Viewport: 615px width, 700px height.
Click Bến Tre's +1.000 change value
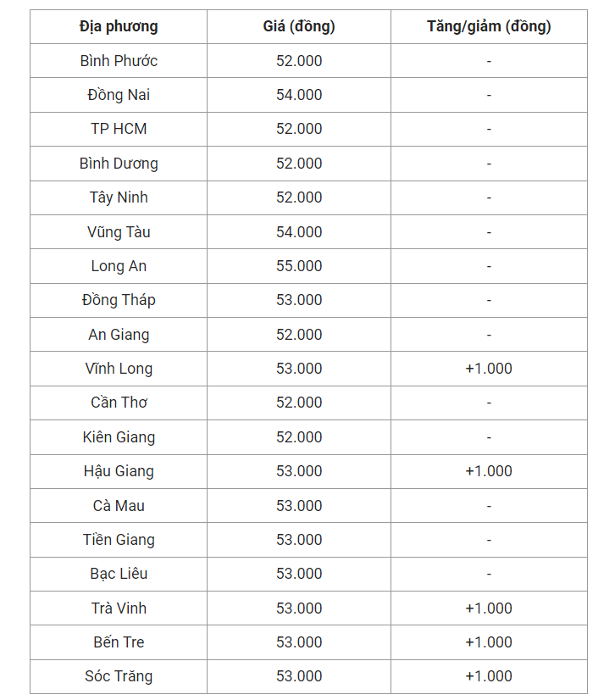click(489, 642)
